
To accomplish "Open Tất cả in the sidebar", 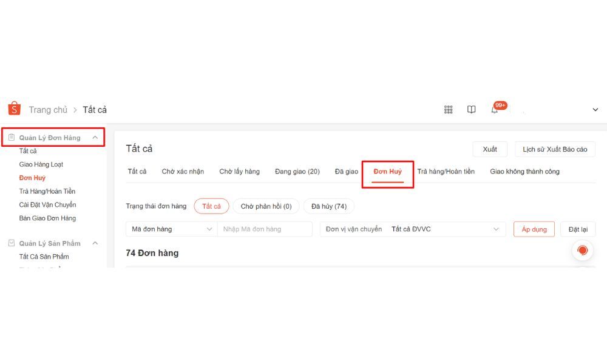I will 28,151.
